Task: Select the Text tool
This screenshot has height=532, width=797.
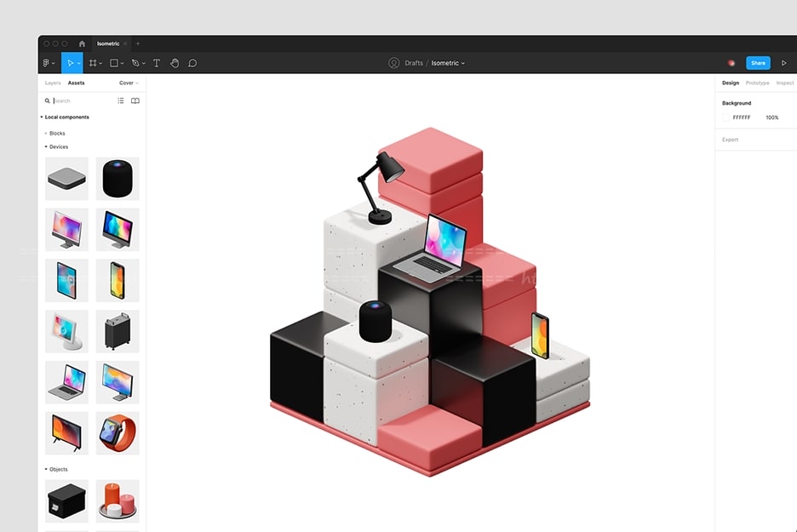Action: (x=157, y=63)
